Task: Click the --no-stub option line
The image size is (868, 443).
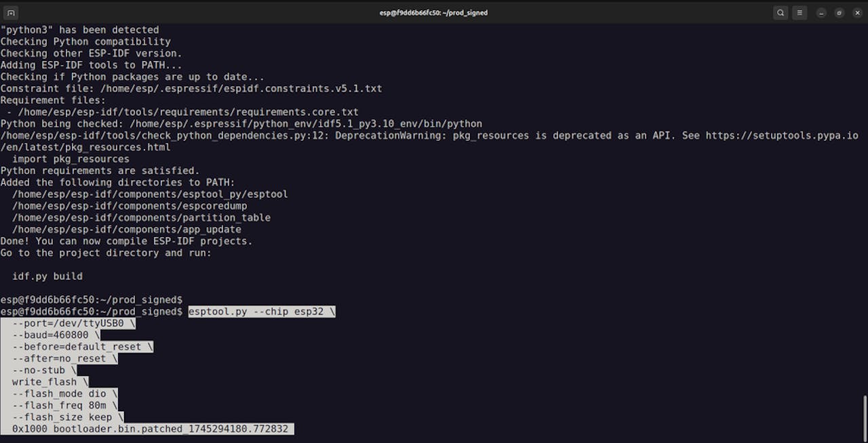Action: pyautogui.click(x=44, y=370)
